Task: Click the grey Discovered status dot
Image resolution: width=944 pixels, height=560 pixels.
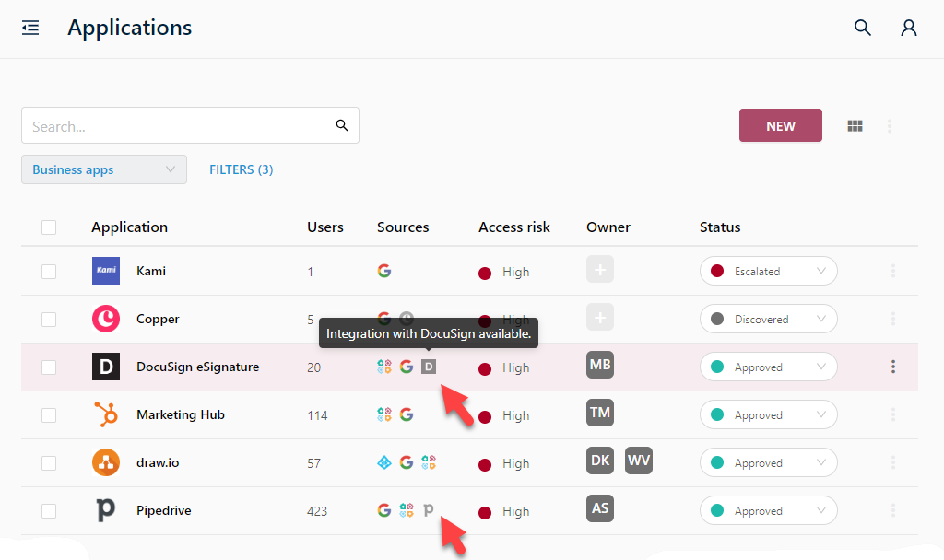Action: tap(717, 319)
